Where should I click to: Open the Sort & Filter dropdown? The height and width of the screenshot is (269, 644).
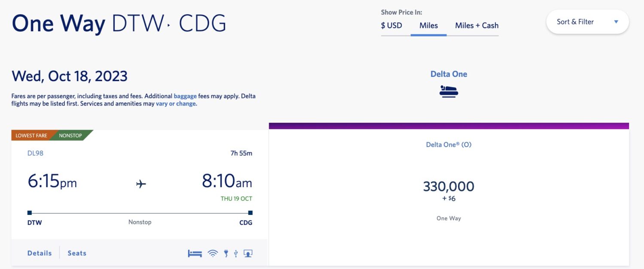coord(575,21)
